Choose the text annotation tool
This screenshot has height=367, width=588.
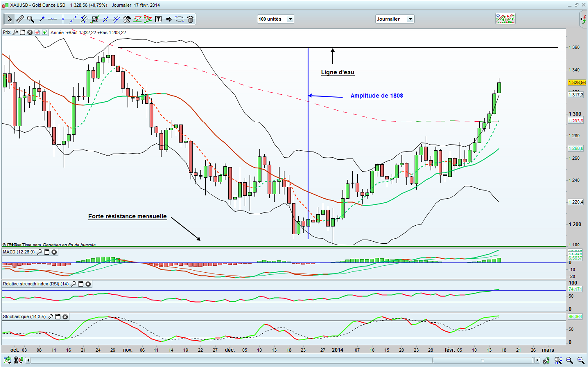159,19
